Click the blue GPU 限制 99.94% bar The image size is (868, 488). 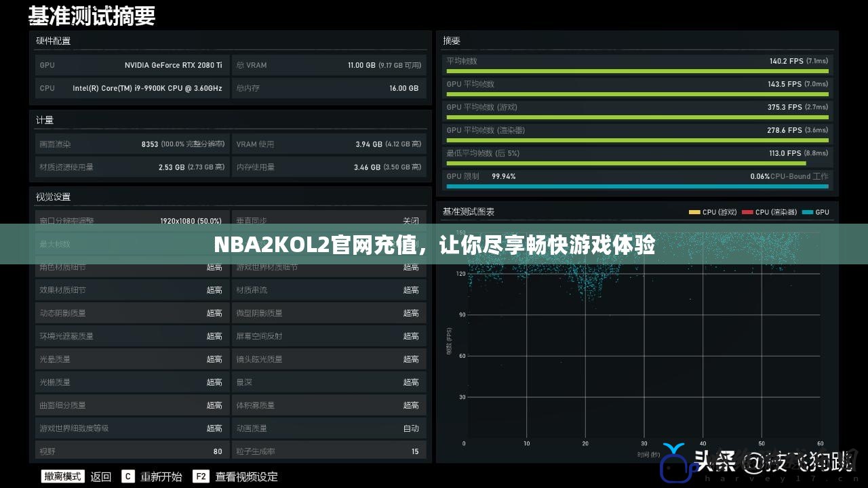[637, 186]
